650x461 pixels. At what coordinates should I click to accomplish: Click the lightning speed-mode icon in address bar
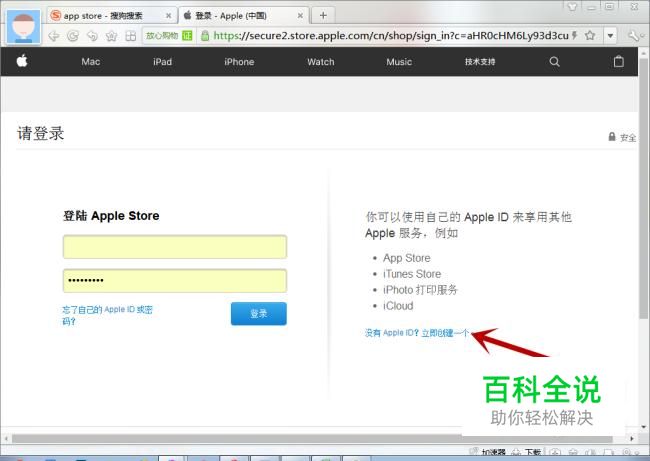tap(575, 36)
